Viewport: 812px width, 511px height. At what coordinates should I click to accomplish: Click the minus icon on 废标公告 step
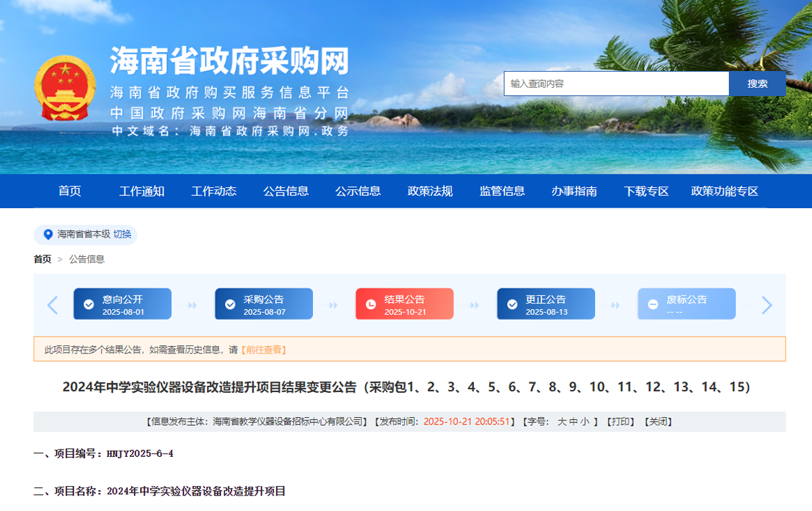(x=653, y=305)
